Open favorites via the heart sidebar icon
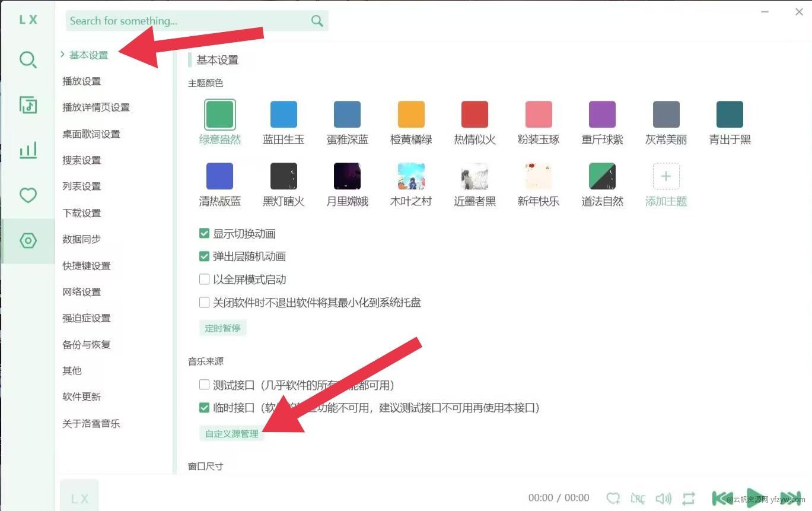This screenshot has height=511, width=812. [28, 195]
